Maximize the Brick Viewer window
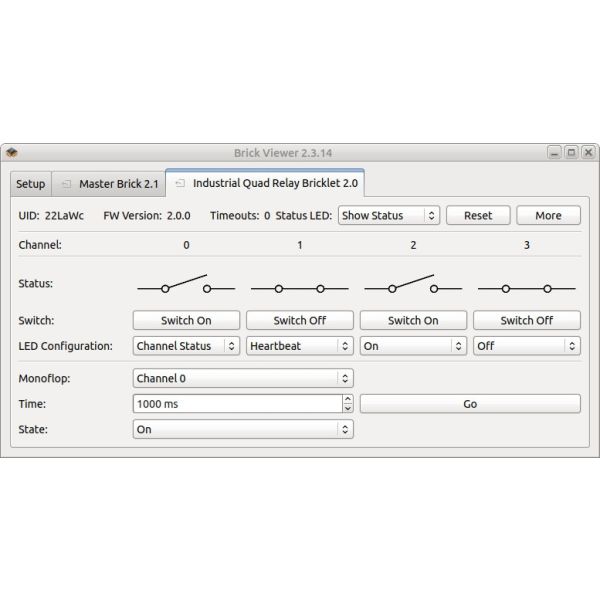This screenshot has height=600, width=600. 571,153
